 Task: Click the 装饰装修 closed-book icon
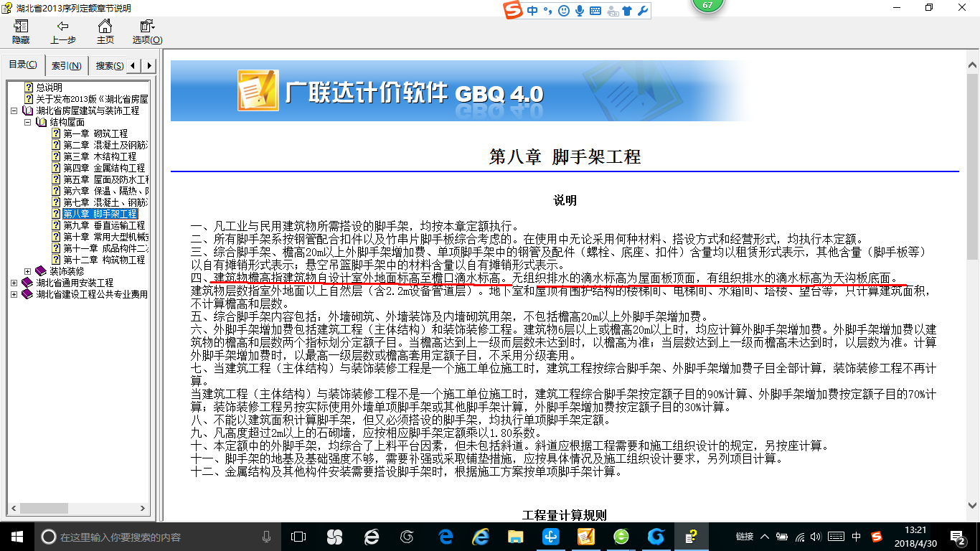click(x=41, y=271)
